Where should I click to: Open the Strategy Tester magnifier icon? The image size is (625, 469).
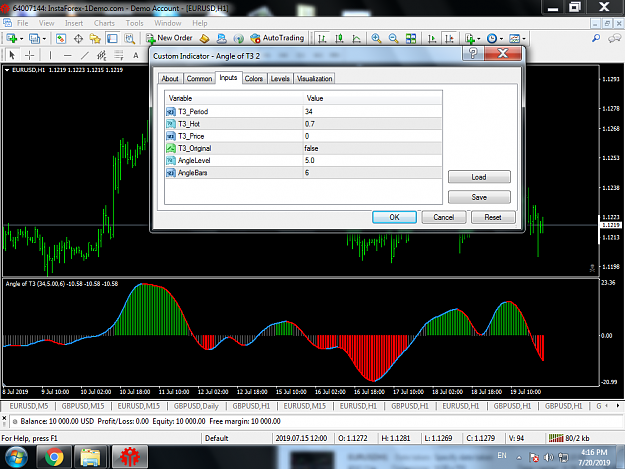[130, 39]
